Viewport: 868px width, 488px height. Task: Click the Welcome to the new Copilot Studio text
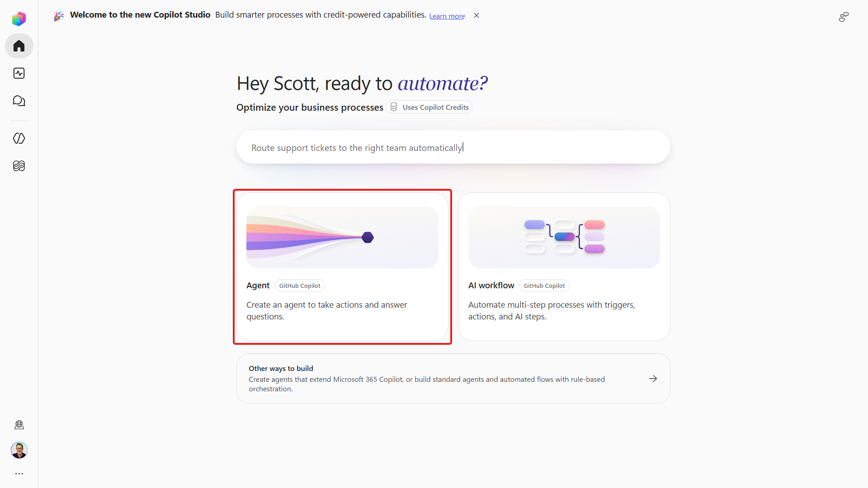(140, 15)
